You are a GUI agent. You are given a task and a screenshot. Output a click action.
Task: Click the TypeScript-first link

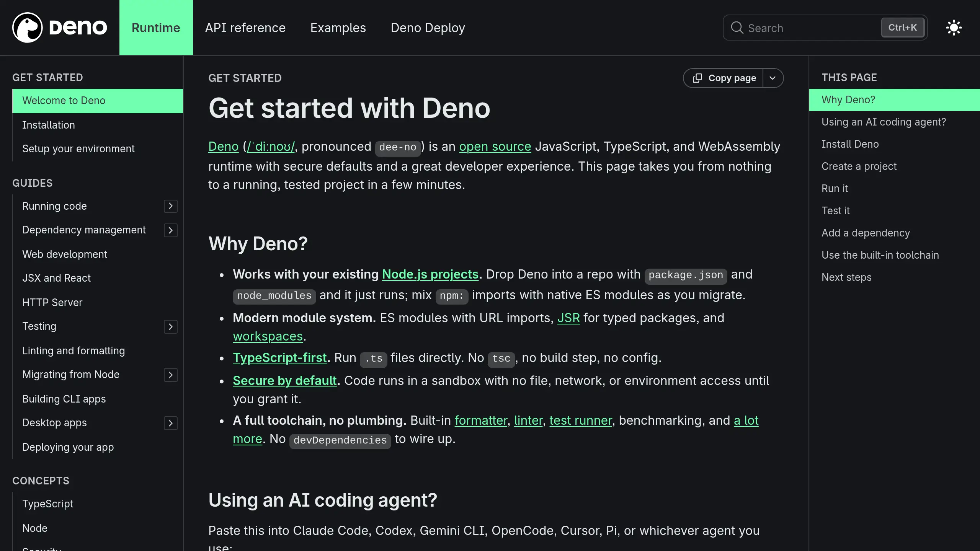tap(280, 358)
